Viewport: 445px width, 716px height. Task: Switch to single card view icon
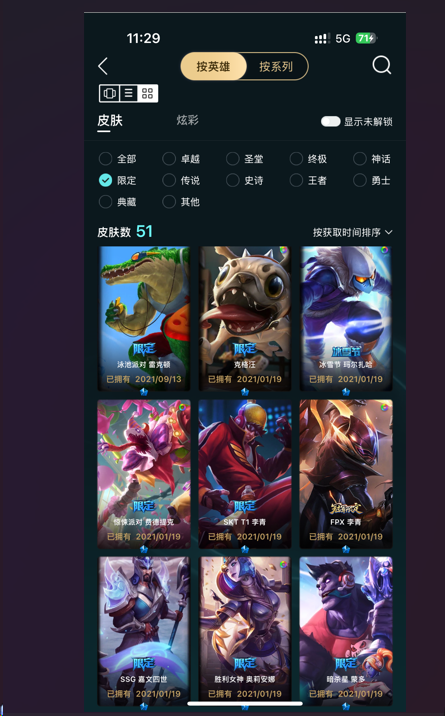110,94
